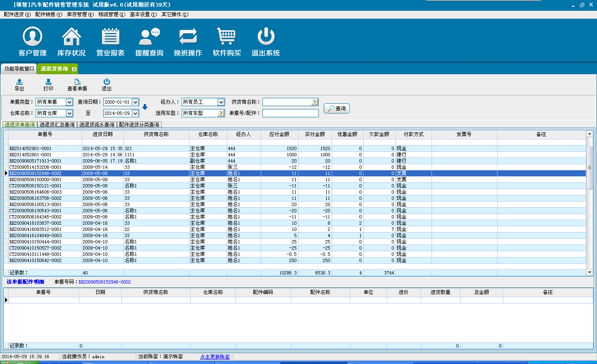The image size is (597, 364).
Task: Open the 库存管理 menu
Action: pyautogui.click(x=80, y=15)
